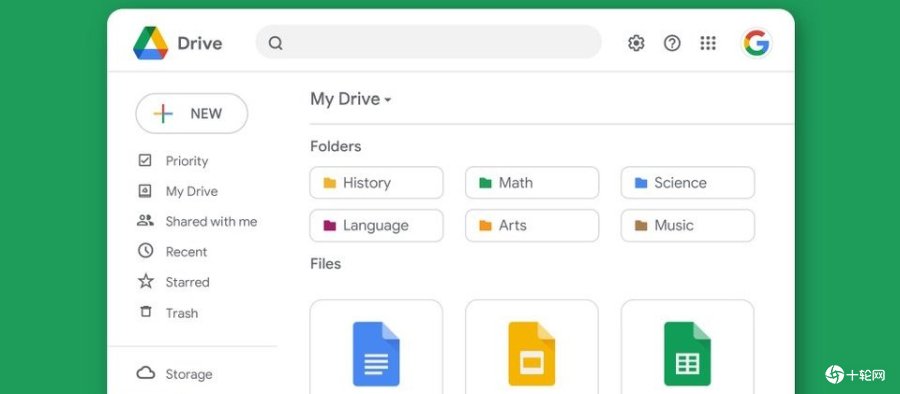Select Shared with me in sidebar

point(211,221)
